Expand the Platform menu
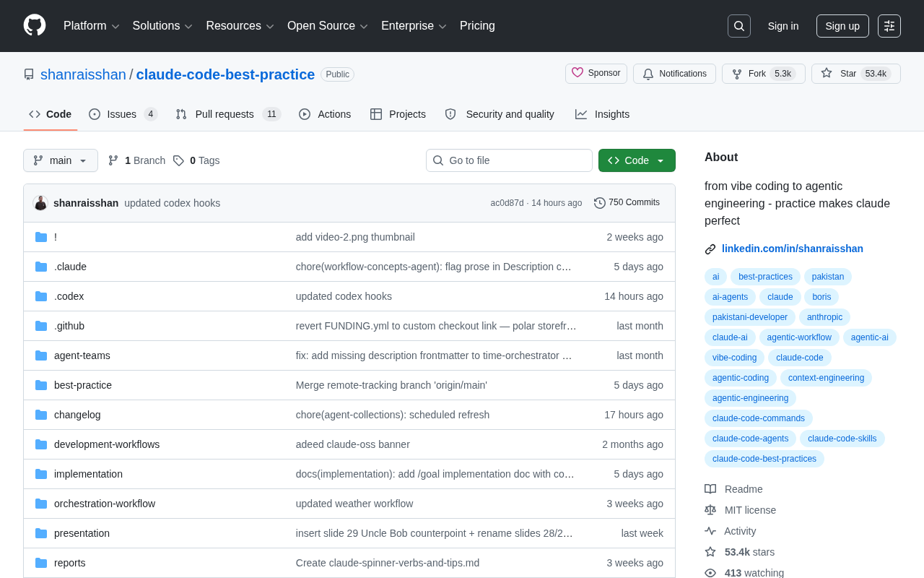The width and height of the screenshot is (924, 578). point(92,26)
